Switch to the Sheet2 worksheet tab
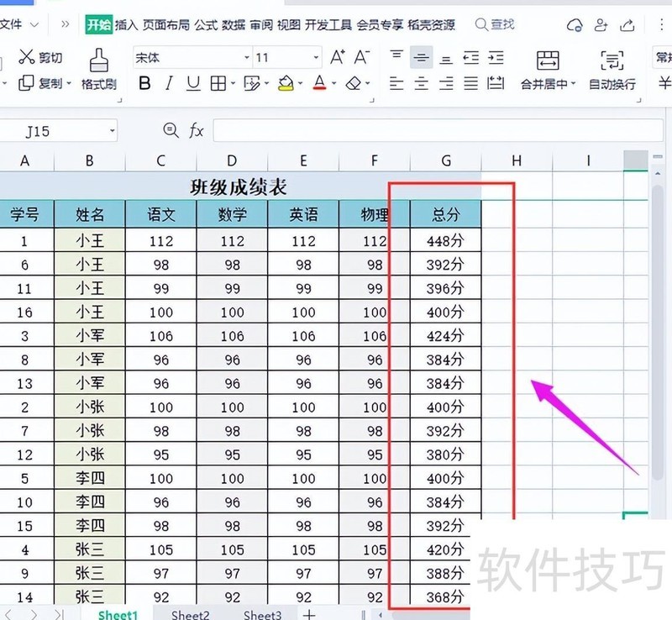This screenshot has width=672, height=620. (190, 614)
